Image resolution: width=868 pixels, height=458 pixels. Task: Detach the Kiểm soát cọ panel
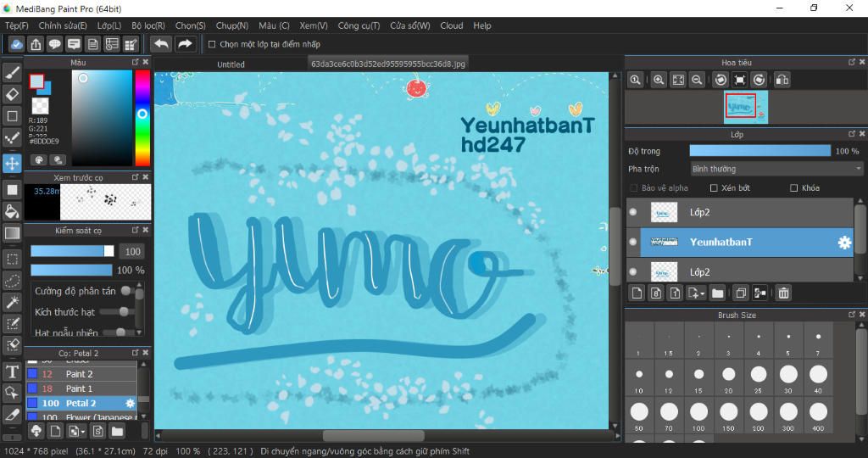(x=135, y=230)
